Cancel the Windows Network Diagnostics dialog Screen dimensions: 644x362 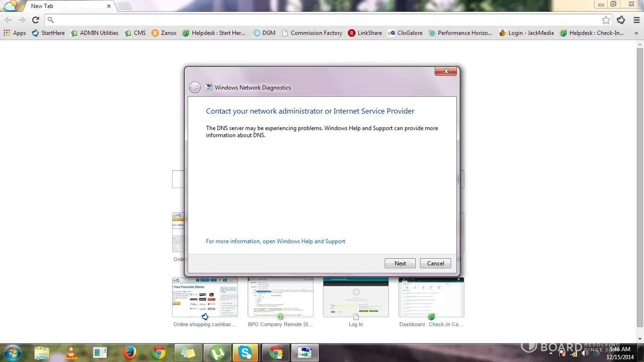[x=435, y=263]
